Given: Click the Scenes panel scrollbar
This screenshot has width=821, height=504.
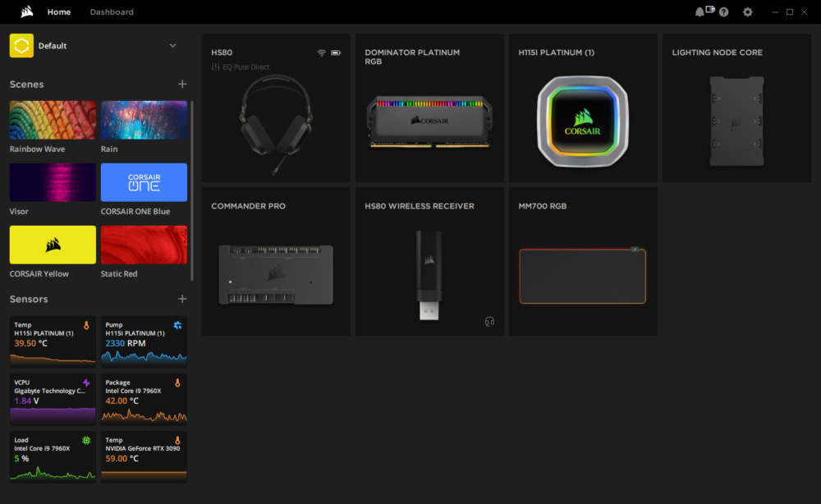Looking at the screenshot, I should tap(192, 191).
